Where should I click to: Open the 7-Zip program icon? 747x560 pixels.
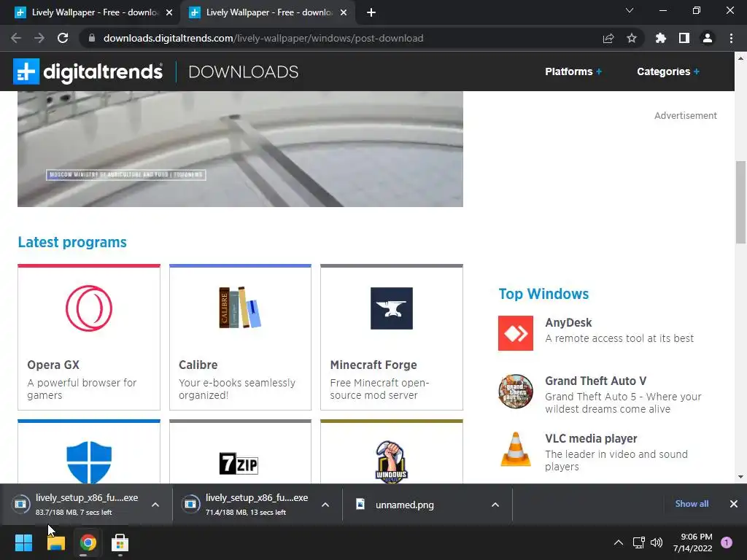239,463
